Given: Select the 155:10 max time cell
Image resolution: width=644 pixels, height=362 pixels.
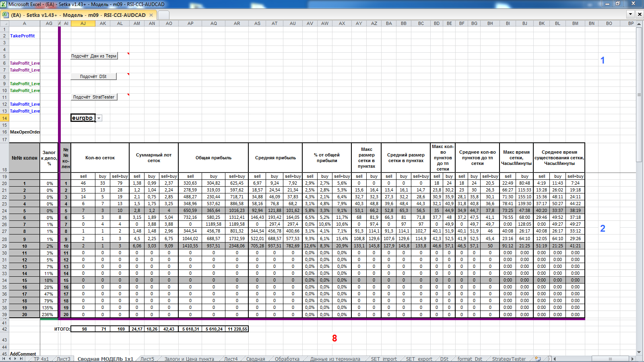Looking at the screenshot, I should coord(525,197).
